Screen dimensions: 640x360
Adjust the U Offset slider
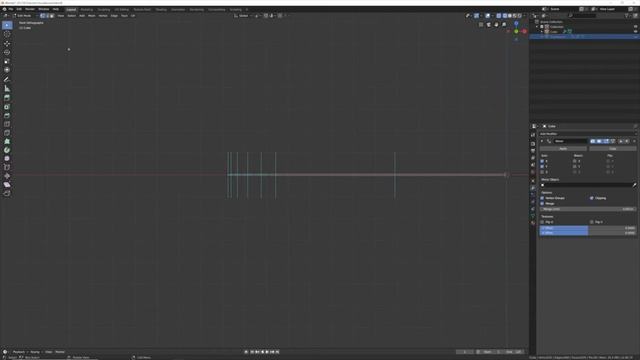click(x=588, y=228)
